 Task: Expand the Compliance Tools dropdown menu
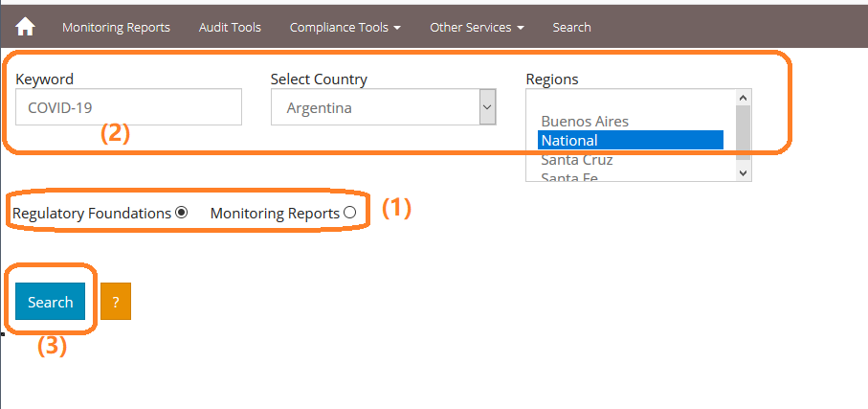point(345,27)
